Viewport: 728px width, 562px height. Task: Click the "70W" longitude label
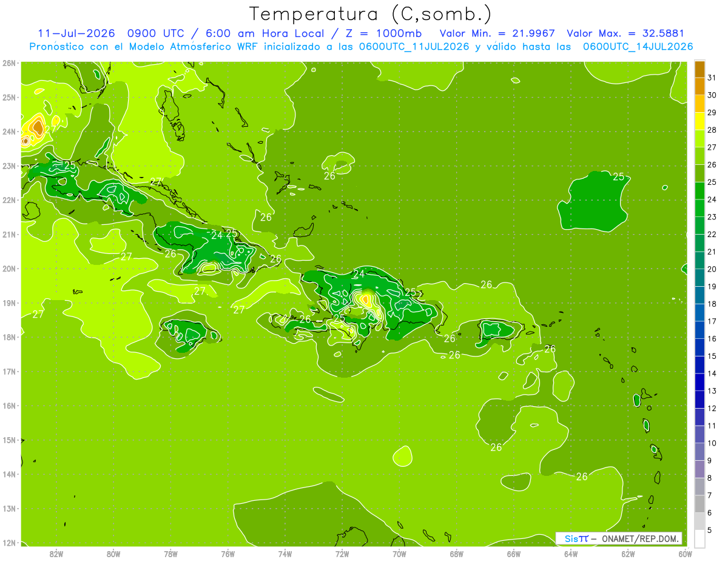tap(399, 554)
